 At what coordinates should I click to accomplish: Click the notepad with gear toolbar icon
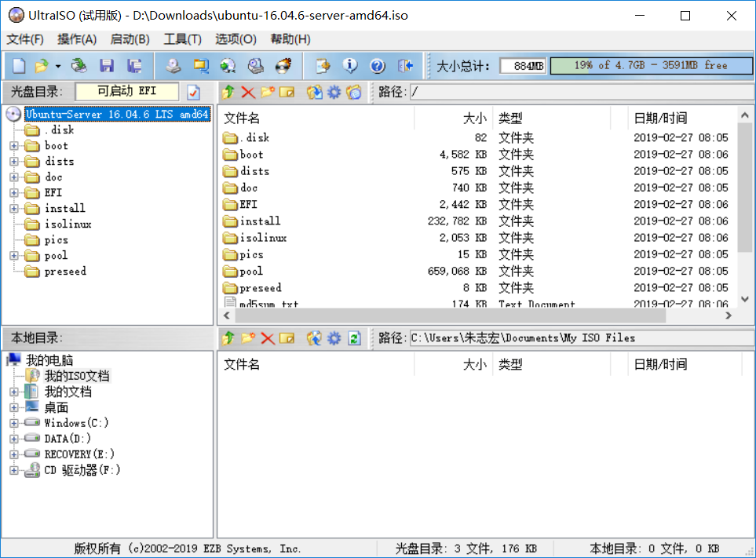(323, 66)
